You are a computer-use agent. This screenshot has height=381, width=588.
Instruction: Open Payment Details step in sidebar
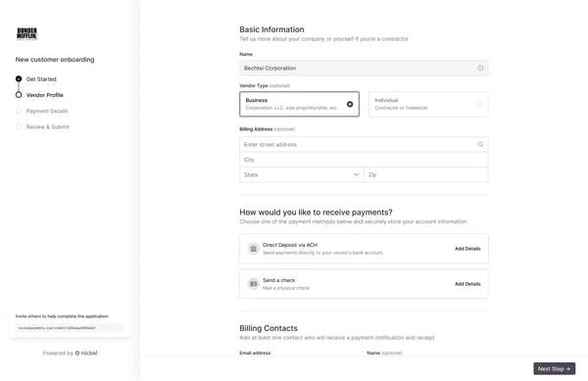pos(47,111)
